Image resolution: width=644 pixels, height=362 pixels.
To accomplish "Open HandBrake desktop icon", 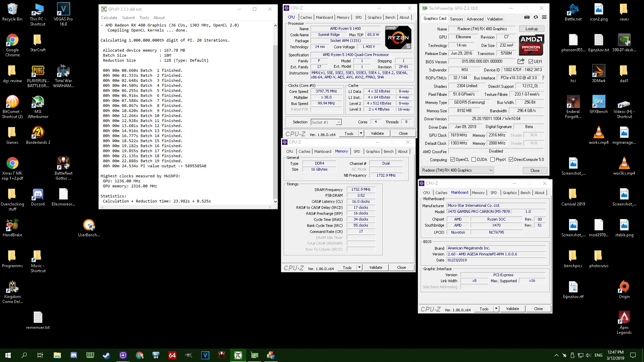I will pos(12,228).
